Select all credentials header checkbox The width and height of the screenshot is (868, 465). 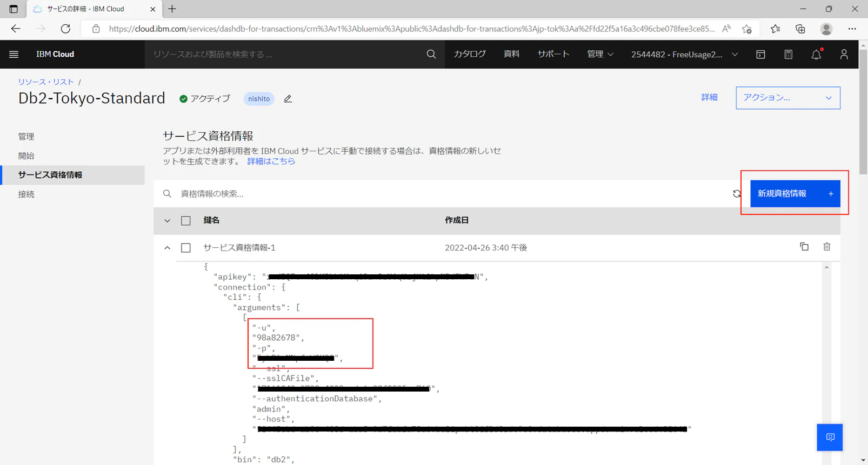[x=186, y=220]
